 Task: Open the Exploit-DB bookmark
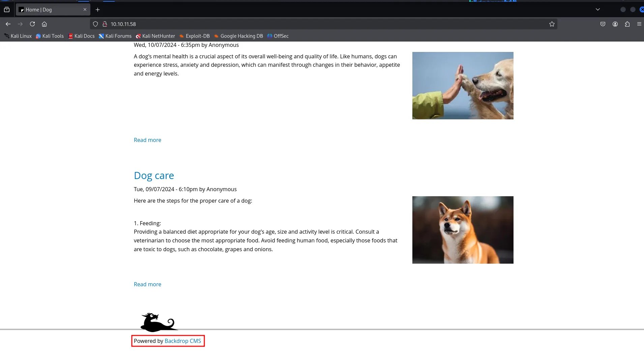click(195, 36)
